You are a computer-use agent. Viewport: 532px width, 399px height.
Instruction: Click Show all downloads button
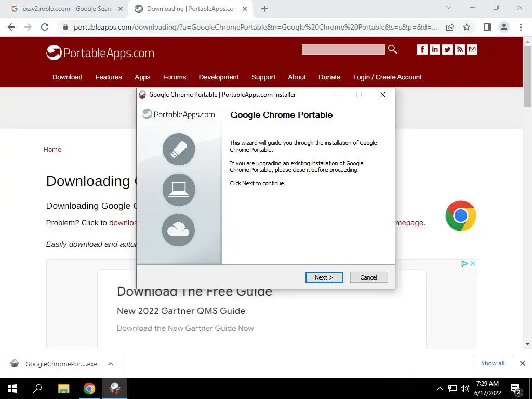coord(493,363)
